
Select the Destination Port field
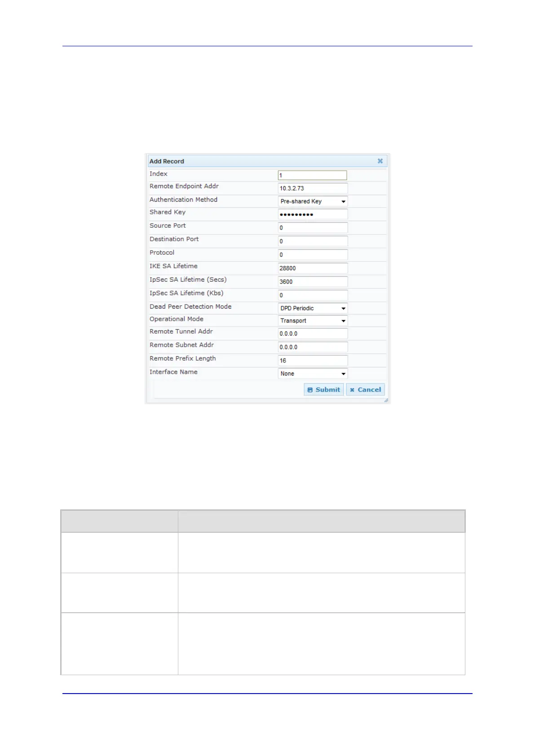(x=313, y=241)
